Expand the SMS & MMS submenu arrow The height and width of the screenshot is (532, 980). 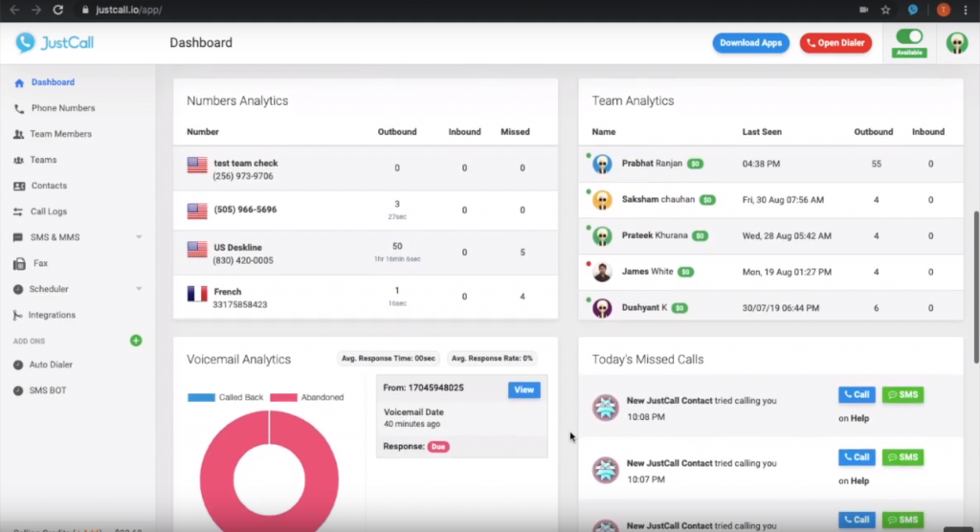pyautogui.click(x=139, y=237)
